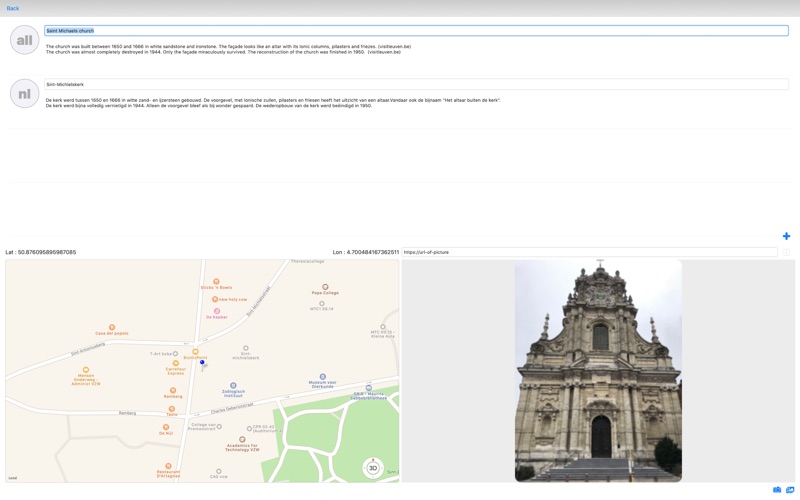
Task: Select the Carrefour Express marker
Action: coord(176,363)
